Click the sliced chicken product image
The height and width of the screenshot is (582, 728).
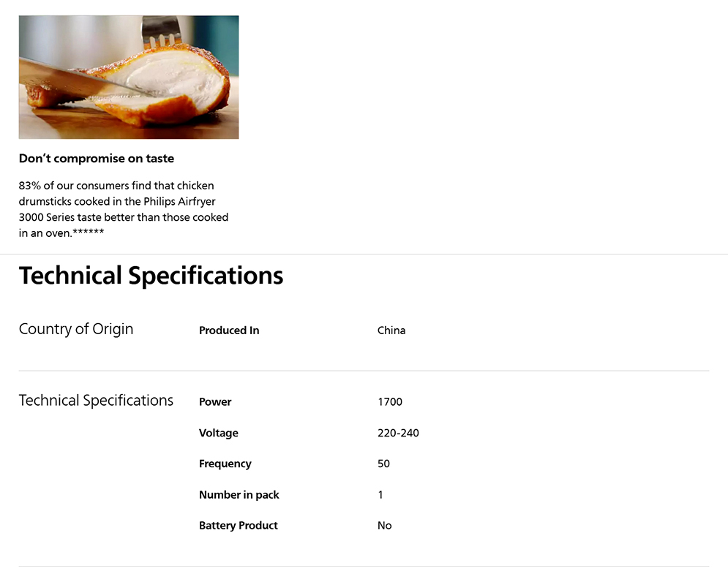(129, 77)
